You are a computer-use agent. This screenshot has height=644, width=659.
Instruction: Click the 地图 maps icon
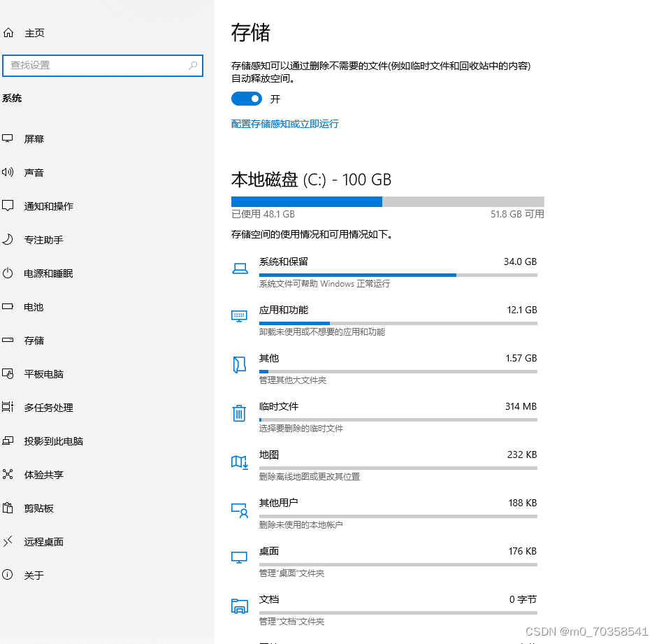coord(239,461)
